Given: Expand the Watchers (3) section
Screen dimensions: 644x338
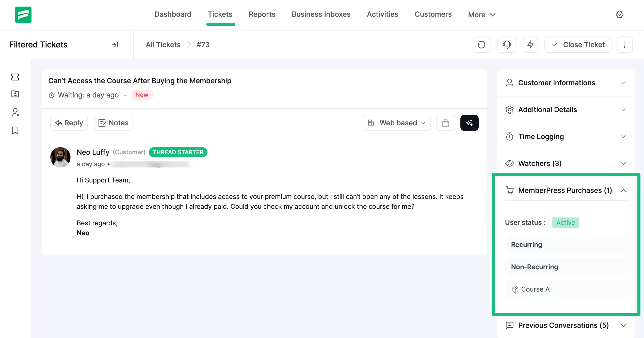Looking at the screenshot, I should point(623,163).
